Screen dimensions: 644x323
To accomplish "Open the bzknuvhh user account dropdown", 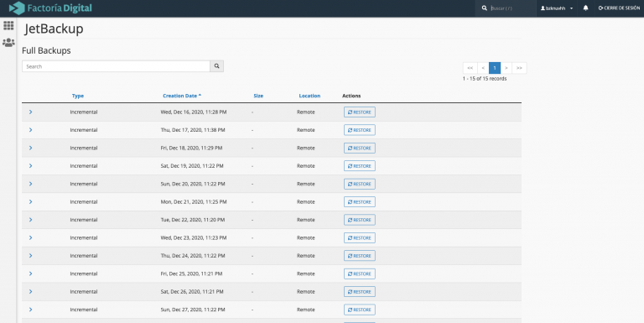I will point(557,8).
